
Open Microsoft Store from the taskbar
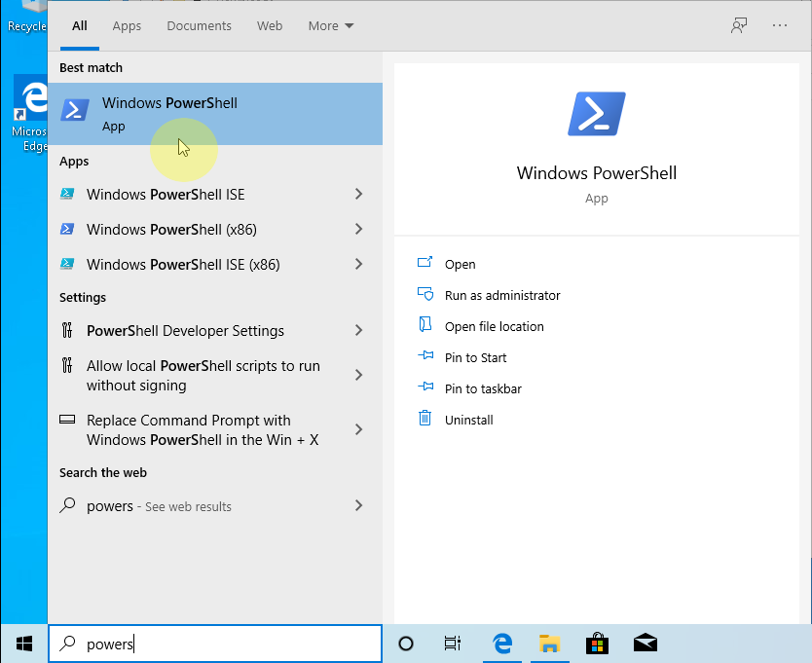(597, 644)
